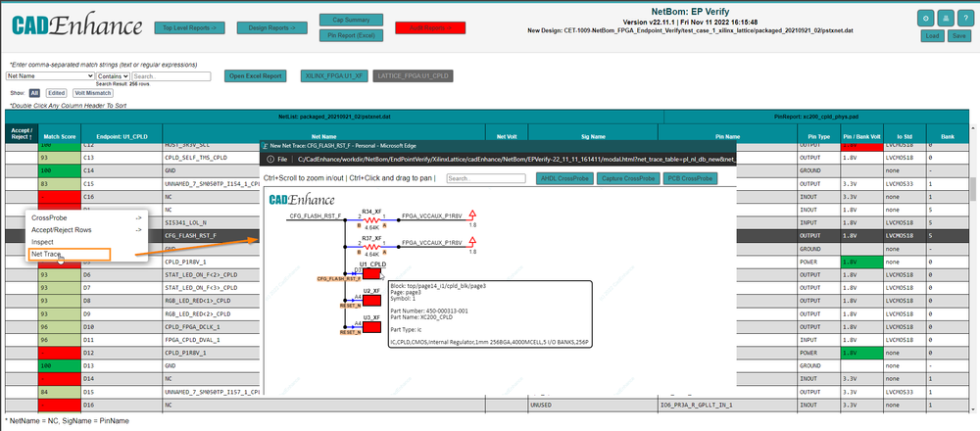Viewport: 980px width, 431px height.
Task: Click the print icon button
Action: point(944,18)
